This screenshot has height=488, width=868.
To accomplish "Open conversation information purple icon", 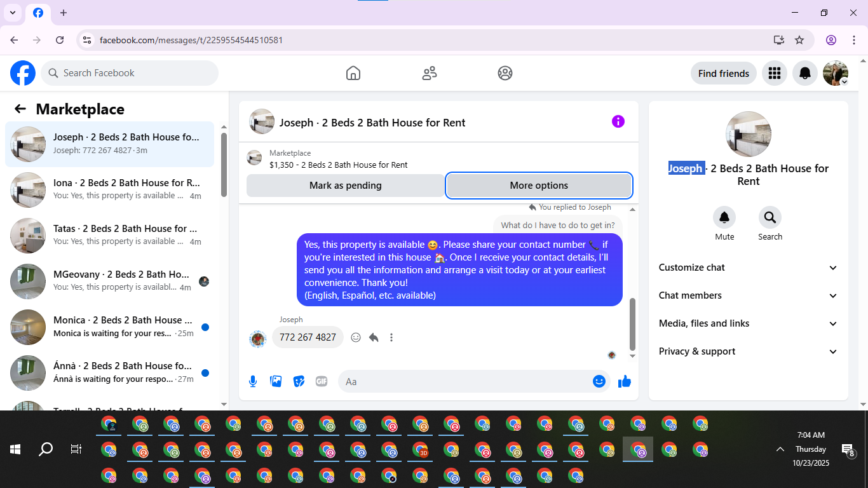I will tap(618, 121).
